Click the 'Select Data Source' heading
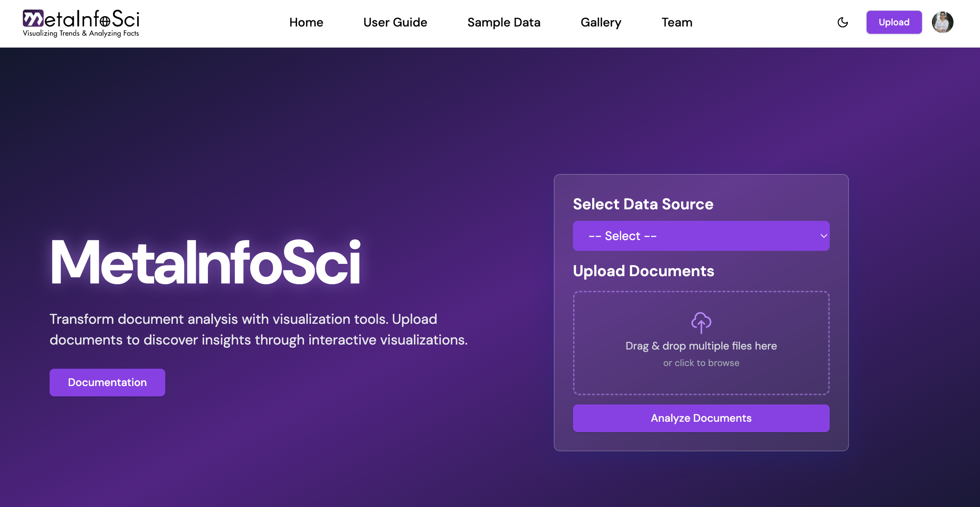 tap(643, 204)
